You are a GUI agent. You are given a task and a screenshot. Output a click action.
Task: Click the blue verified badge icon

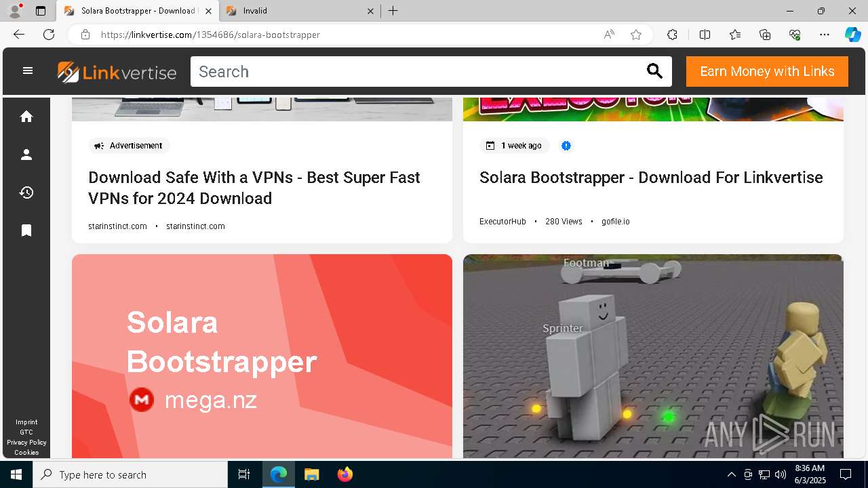pyautogui.click(x=566, y=146)
